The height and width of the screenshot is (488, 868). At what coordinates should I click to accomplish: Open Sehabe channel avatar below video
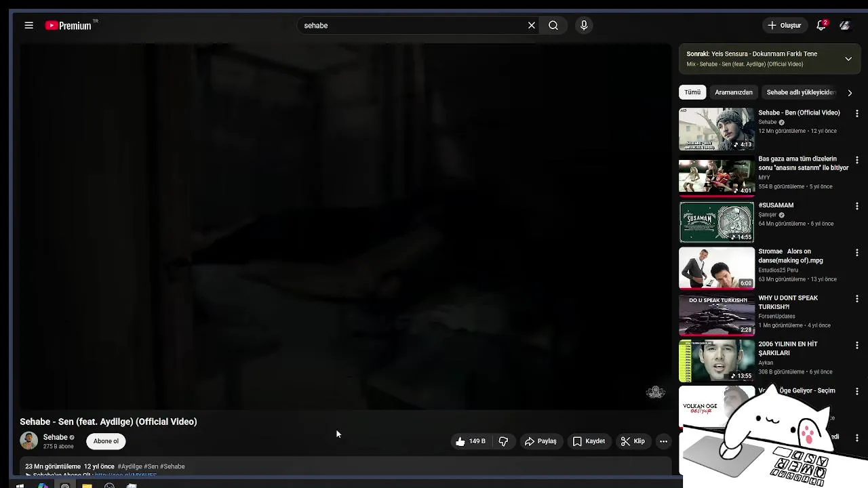point(29,441)
